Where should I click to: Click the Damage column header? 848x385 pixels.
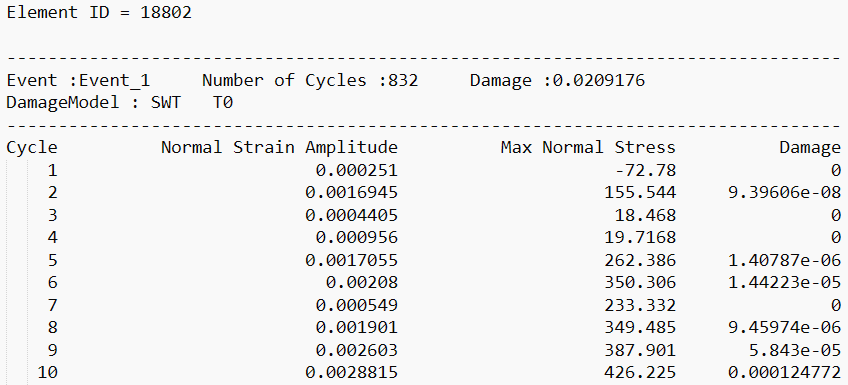point(810,148)
